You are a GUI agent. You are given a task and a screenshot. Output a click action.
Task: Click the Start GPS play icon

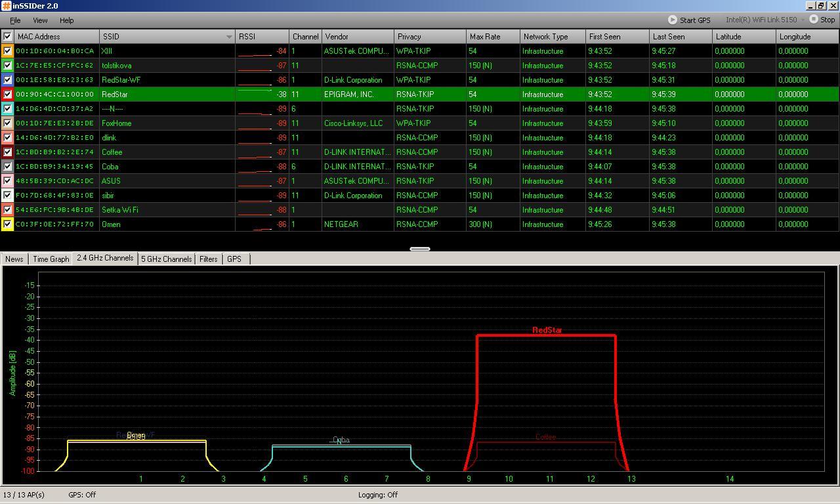click(x=672, y=20)
